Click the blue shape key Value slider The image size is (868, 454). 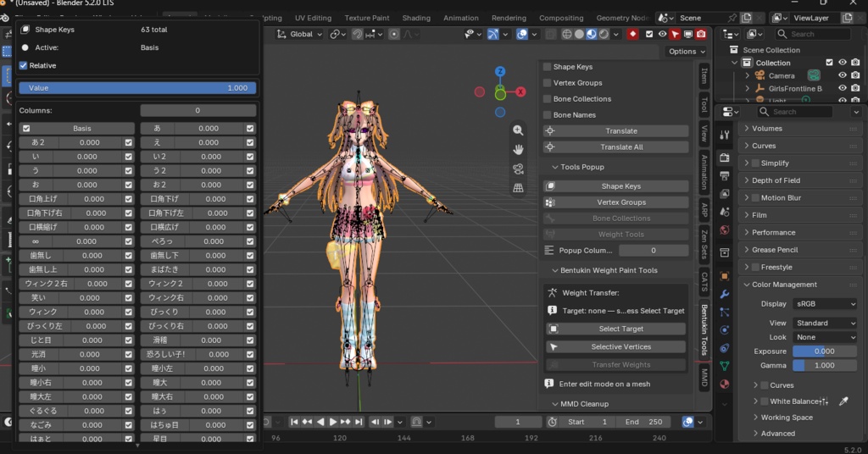(x=137, y=88)
